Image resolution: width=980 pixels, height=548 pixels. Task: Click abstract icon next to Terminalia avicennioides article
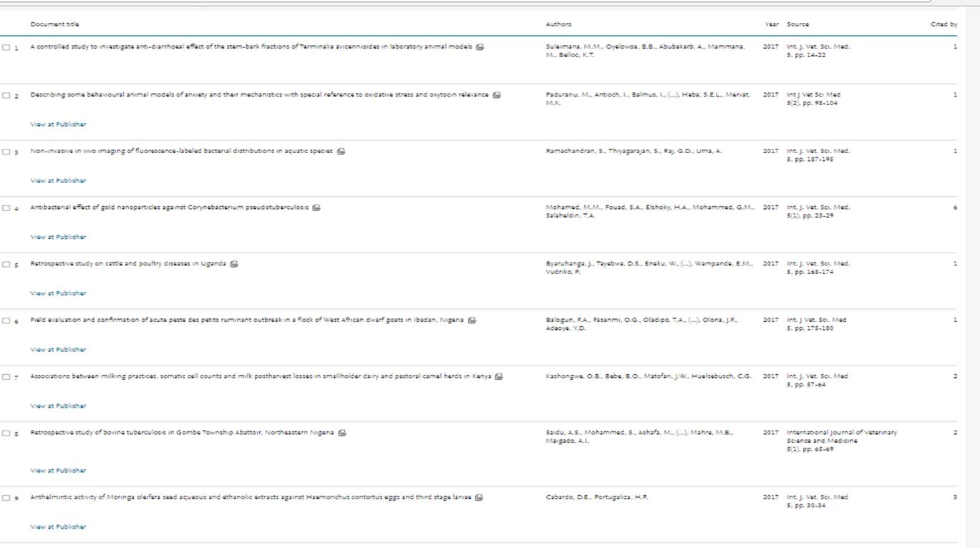(x=480, y=47)
